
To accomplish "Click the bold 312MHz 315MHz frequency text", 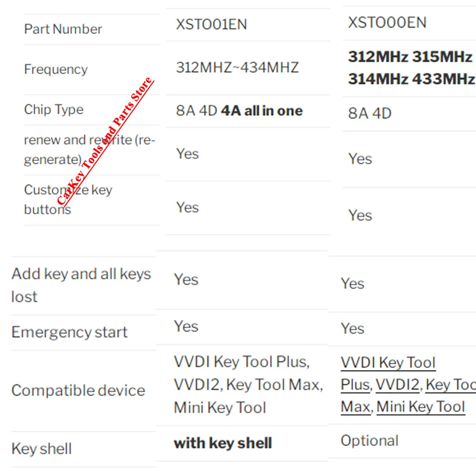I will [x=410, y=57].
